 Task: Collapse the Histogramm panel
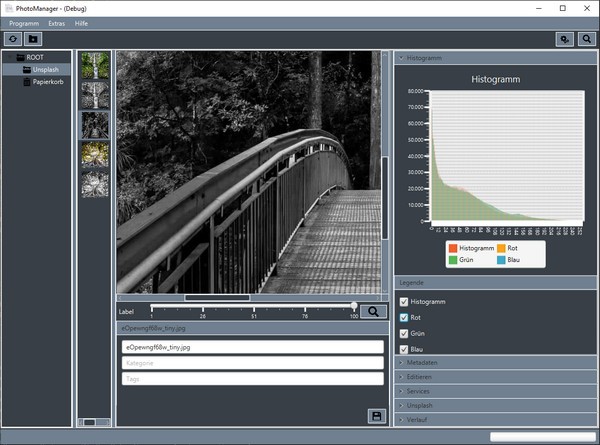click(495, 58)
